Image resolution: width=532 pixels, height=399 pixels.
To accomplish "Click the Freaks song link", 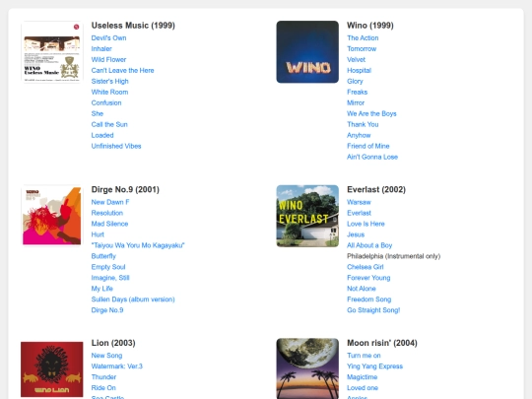I will click(x=358, y=93).
